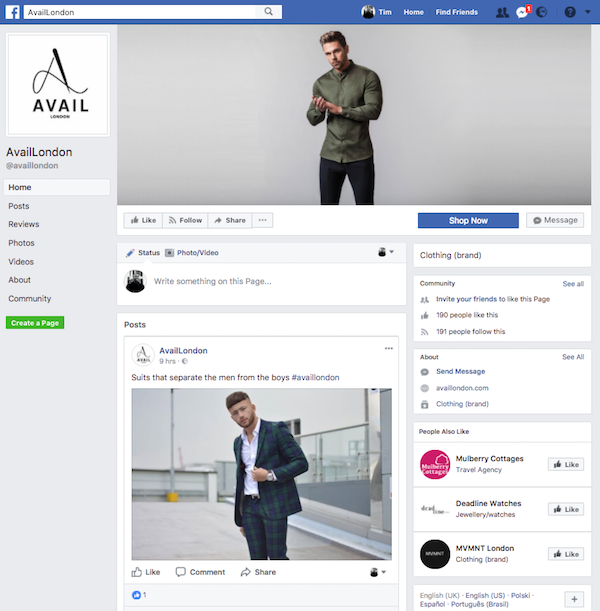This screenshot has height=611, width=600.
Task: Expand the post's comment-as identity dropdown
Action: 378,572
